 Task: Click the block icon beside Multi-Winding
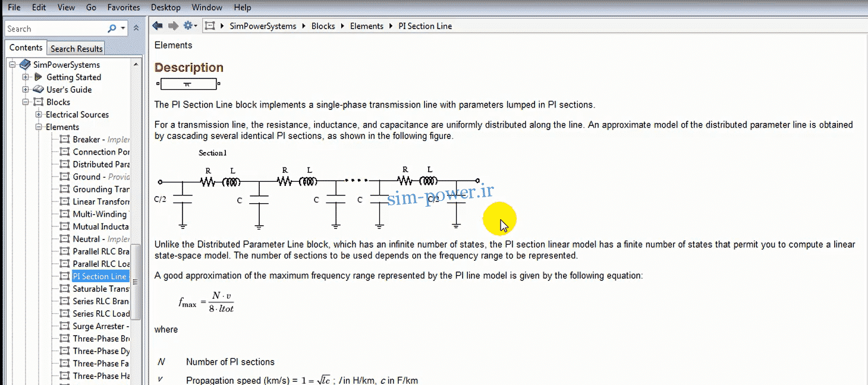click(65, 214)
